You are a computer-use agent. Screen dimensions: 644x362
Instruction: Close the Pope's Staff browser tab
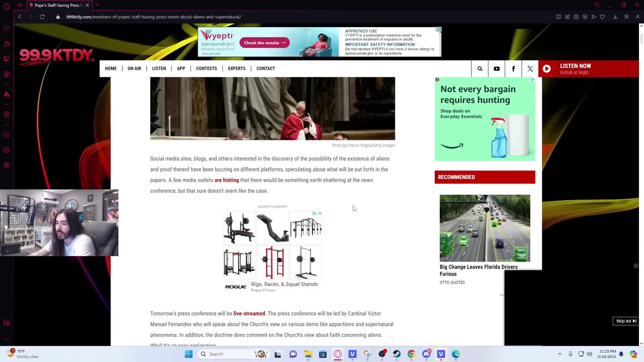[87, 5]
